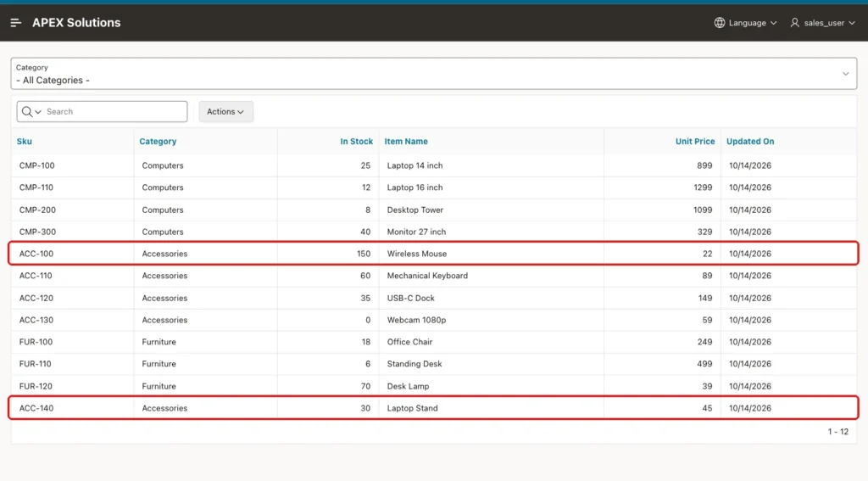
Task: Select the ACC-120 cell
Action: (73, 298)
